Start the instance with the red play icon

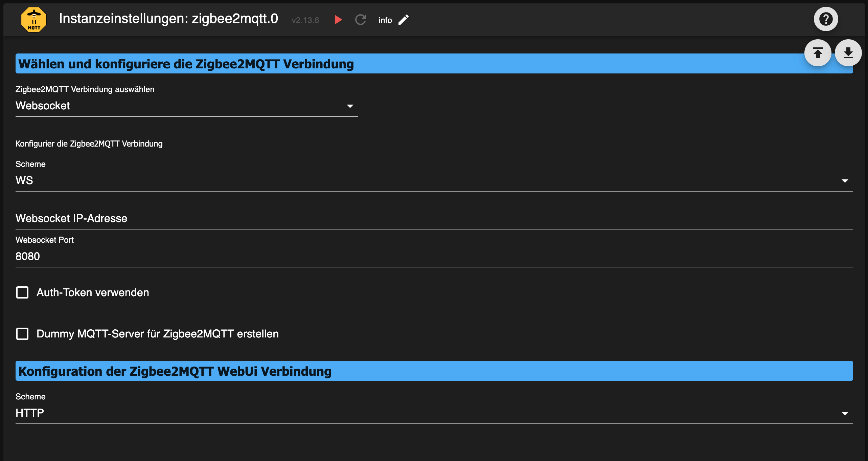338,20
